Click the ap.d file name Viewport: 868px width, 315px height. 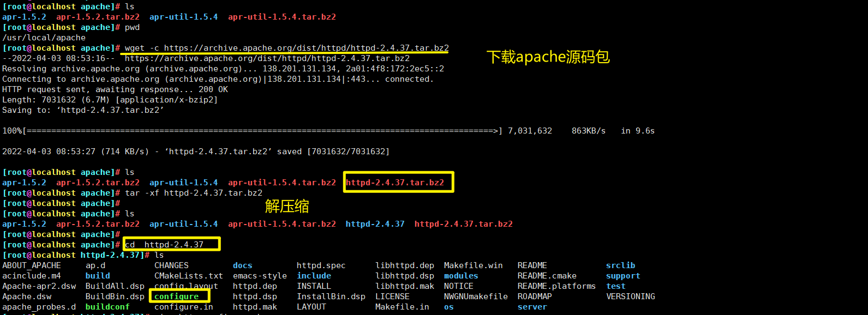(x=95, y=265)
